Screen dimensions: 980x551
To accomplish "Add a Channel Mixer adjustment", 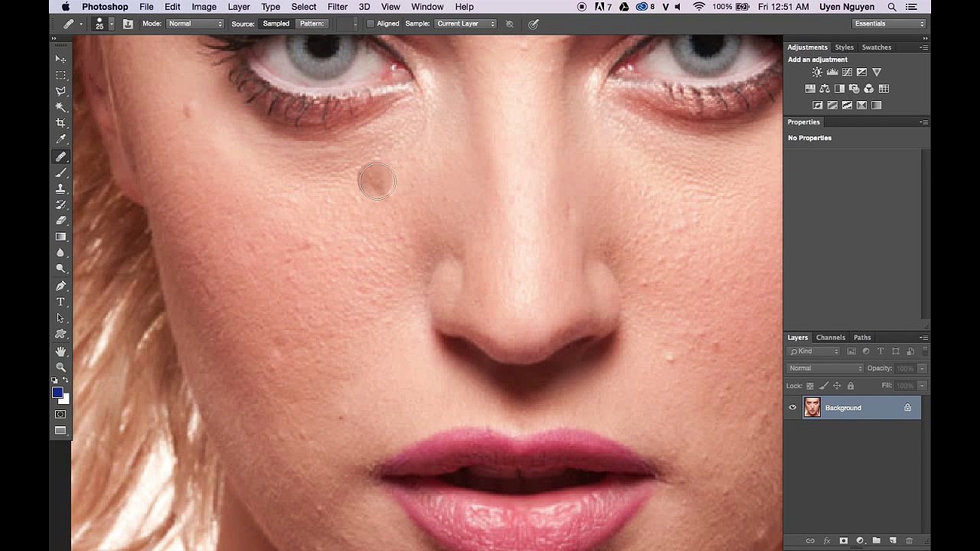I will click(x=869, y=89).
